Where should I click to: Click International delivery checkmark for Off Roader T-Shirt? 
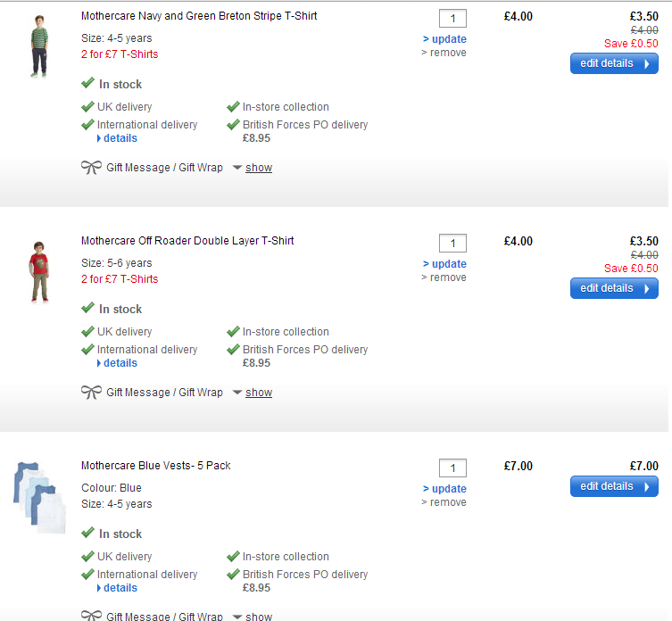[x=87, y=349]
